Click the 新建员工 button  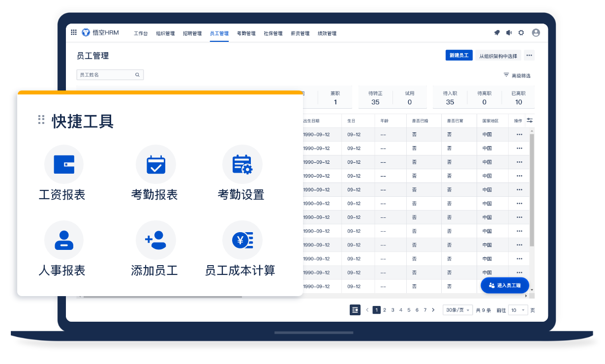(x=459, y=56)
